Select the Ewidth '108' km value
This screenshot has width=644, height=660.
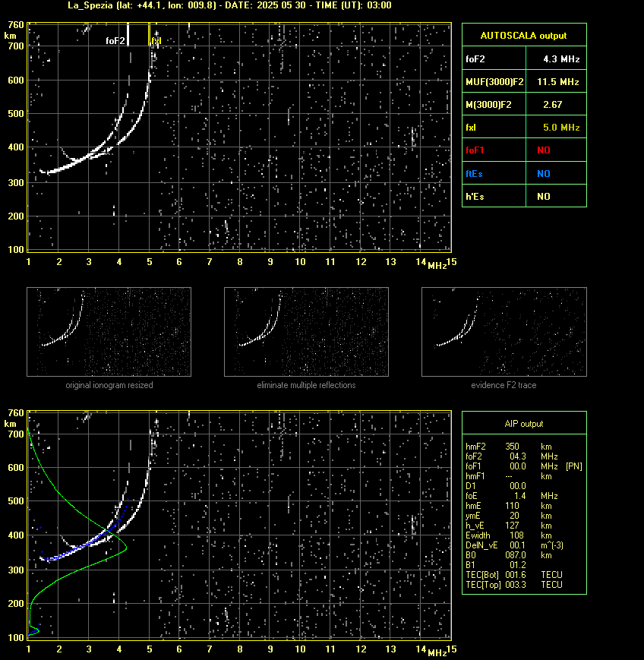pos(516,535)
